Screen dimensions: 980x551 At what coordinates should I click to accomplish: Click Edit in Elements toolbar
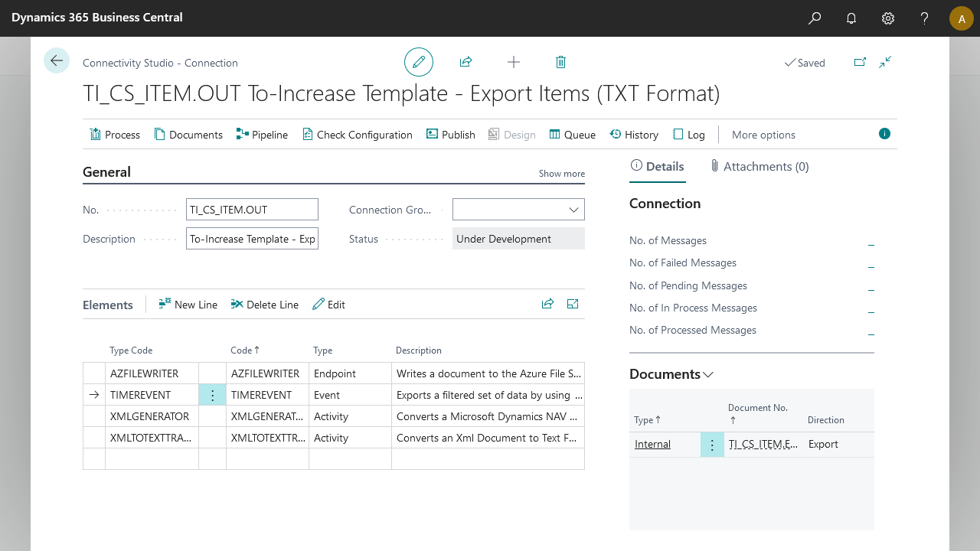[x=329, y=305]
